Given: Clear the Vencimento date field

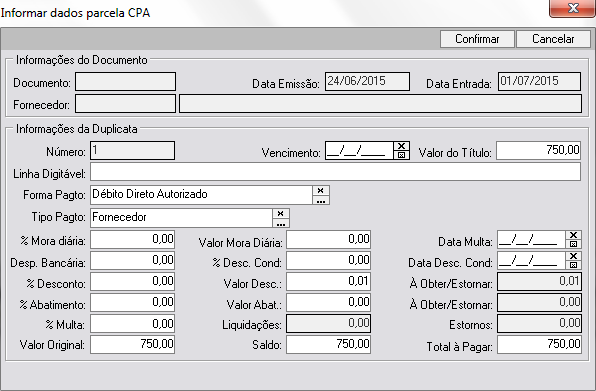Looking at the screenshot, I should pyautogui.click(x=401, y=146).
